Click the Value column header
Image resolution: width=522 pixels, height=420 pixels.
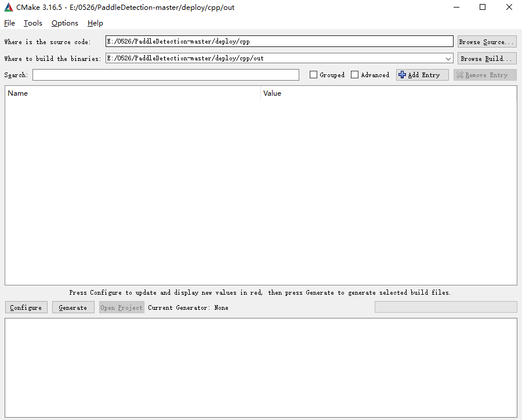(389, 93)
